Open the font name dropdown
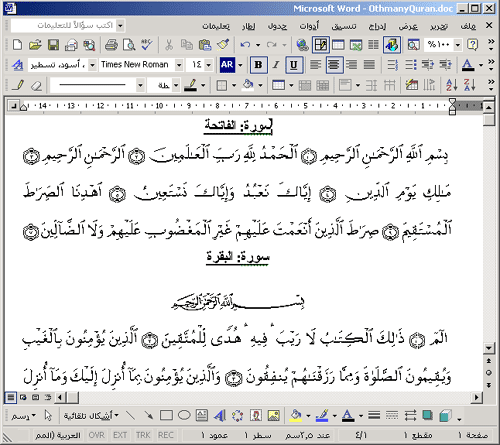This screenshot has width=500, height=445. (x=179, y=65)
